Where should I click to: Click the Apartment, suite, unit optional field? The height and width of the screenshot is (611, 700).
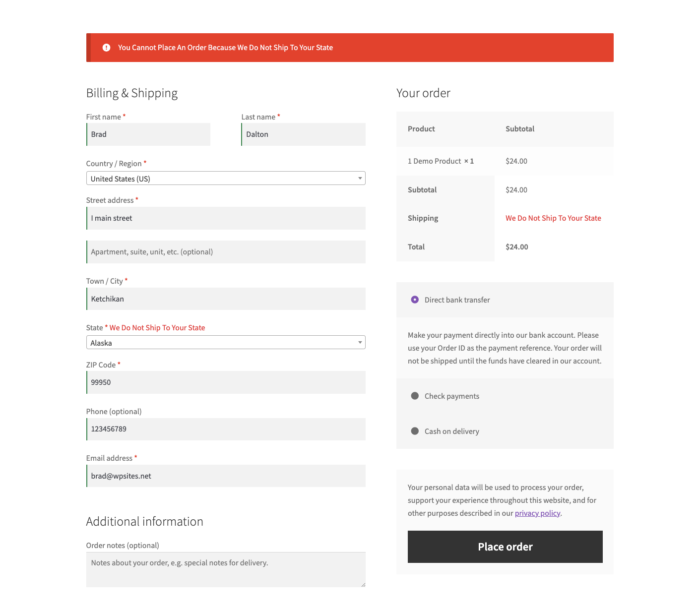pyautogui.click(x=226, y=252)
